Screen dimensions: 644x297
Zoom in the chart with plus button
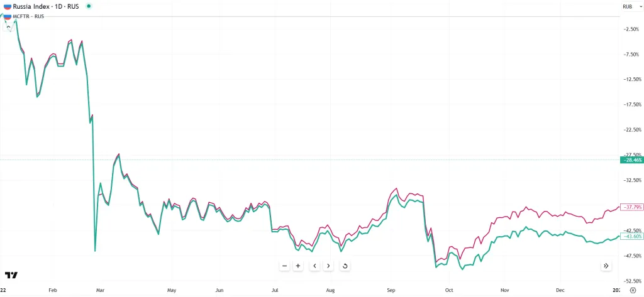click(298, 266)
